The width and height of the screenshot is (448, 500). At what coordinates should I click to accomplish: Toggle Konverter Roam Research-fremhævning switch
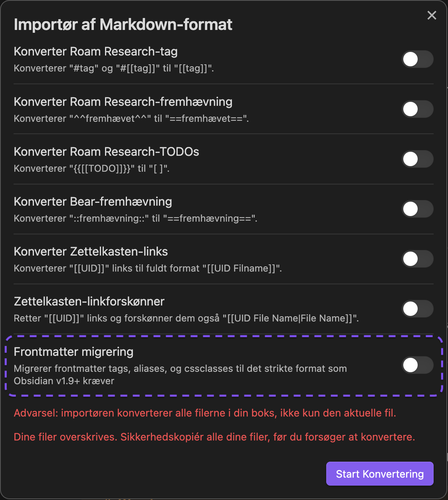[x=417, y=109]
